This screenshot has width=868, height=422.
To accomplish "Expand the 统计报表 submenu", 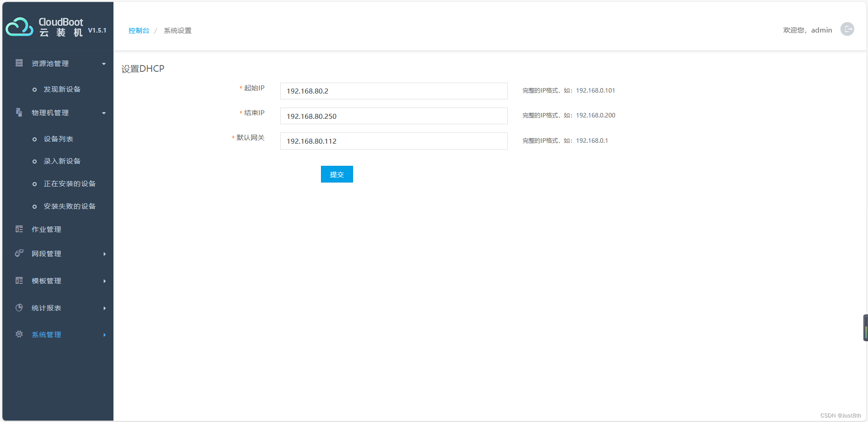I will (105, 308).
